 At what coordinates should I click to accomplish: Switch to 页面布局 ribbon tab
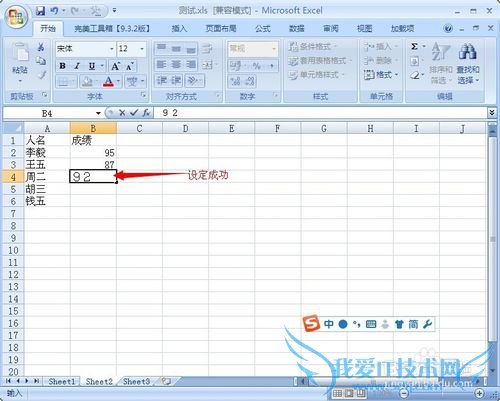coord(221,29)
